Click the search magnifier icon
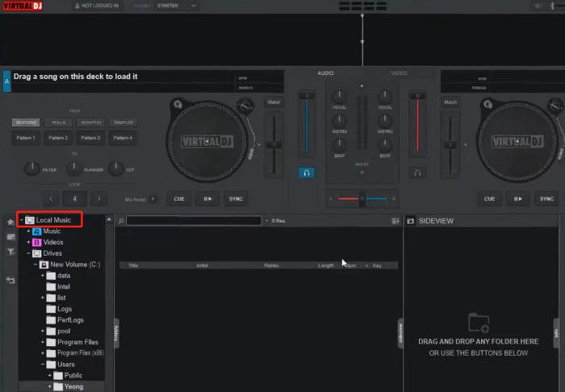This screenshot has width=565, height=392. [121, 221]
